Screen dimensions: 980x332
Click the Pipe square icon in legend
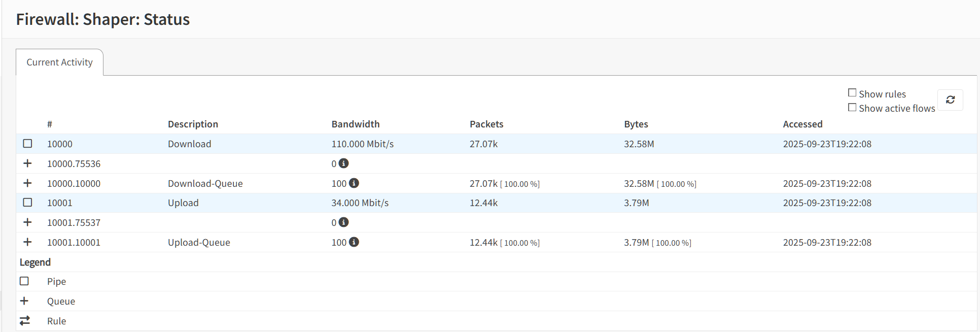tap(24, 281)
